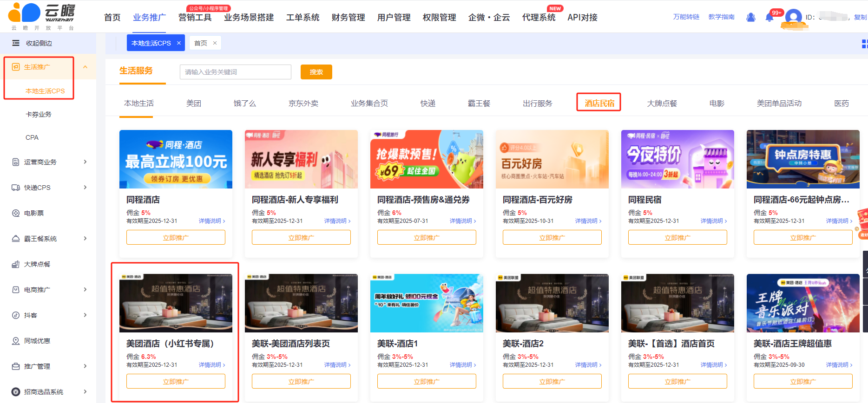
Task: Expand the 快递CPS menu arrow
Action: pyautogui.click(x=85, y=188)
